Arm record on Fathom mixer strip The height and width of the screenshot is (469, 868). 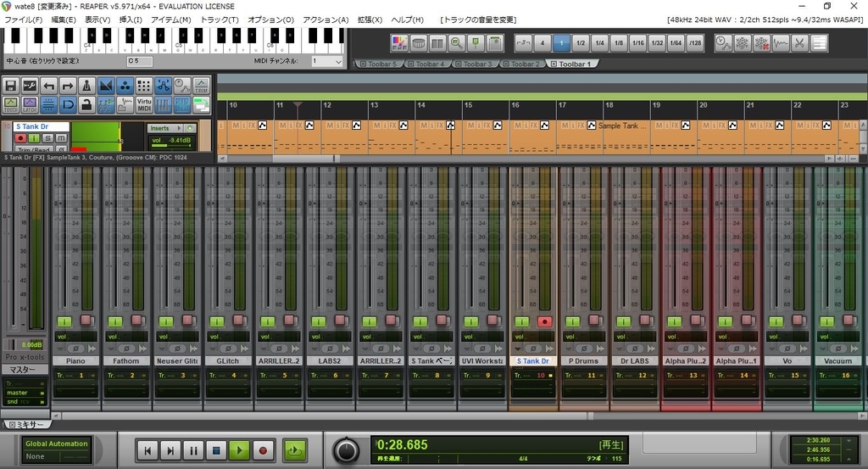pyautogui.click(x=138, y=320)
